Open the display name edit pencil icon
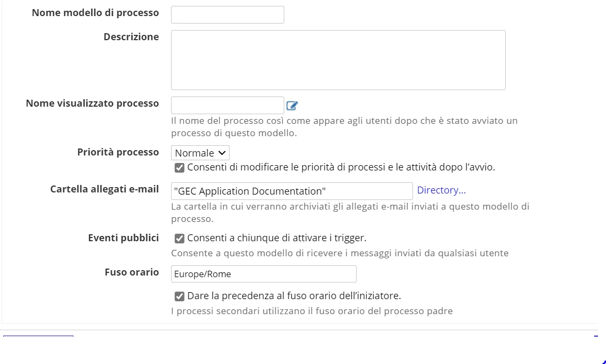The width and height of the screenshot is (606, 364). (292, 106)
